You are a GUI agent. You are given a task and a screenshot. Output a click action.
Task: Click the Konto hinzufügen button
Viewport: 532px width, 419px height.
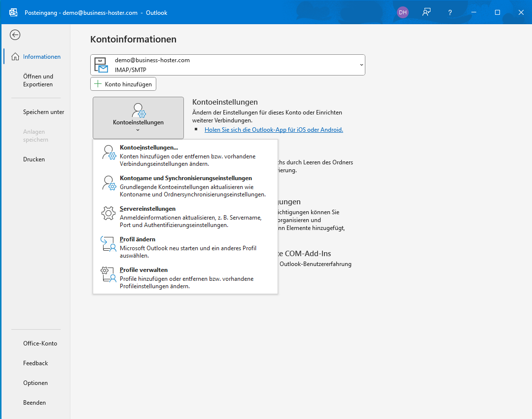[x=123, y=84]
